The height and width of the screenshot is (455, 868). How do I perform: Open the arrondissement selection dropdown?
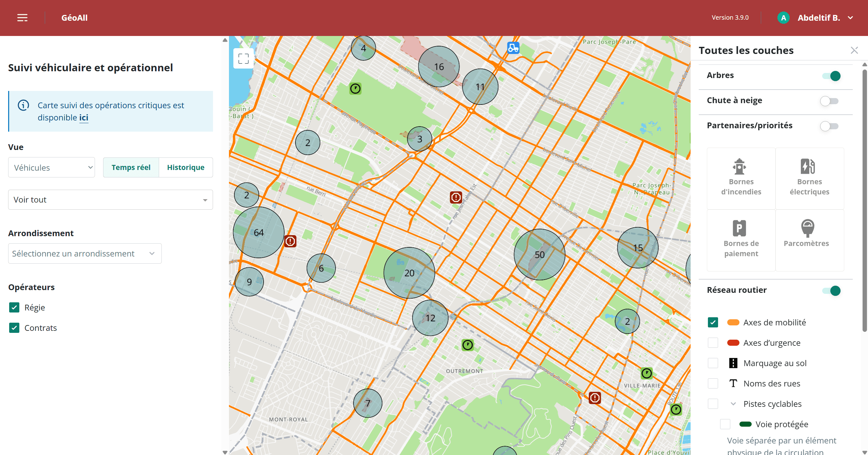[x=84, y=253]
